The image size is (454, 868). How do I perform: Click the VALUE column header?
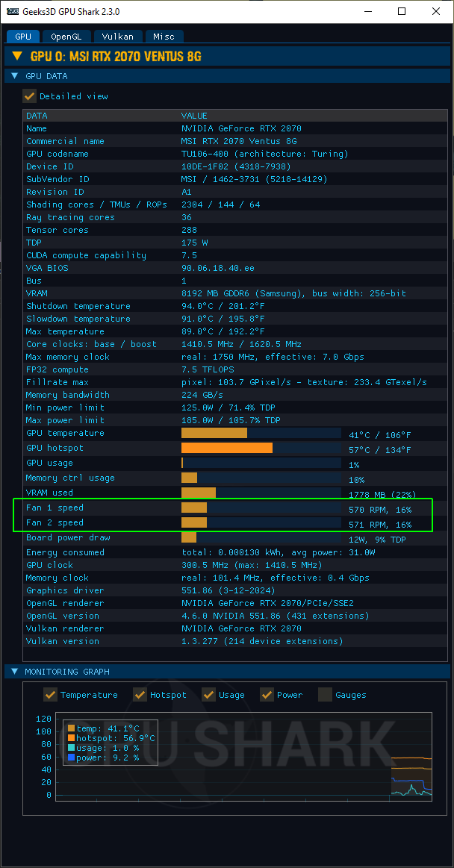(x=194, y=116)
